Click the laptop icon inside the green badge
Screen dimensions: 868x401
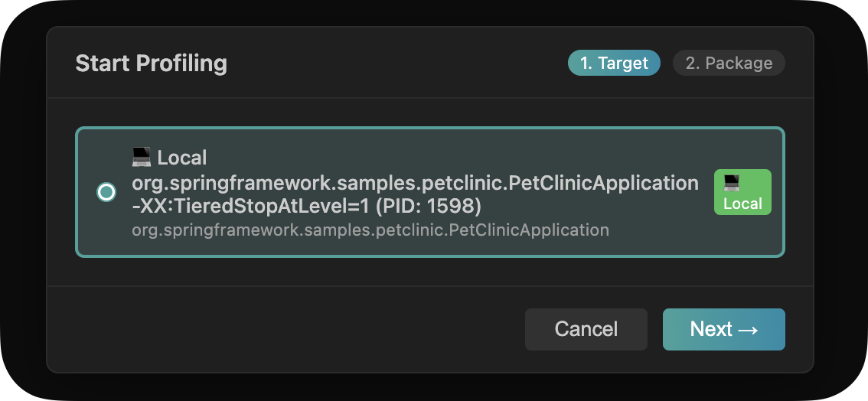click(x=732, y=183)
